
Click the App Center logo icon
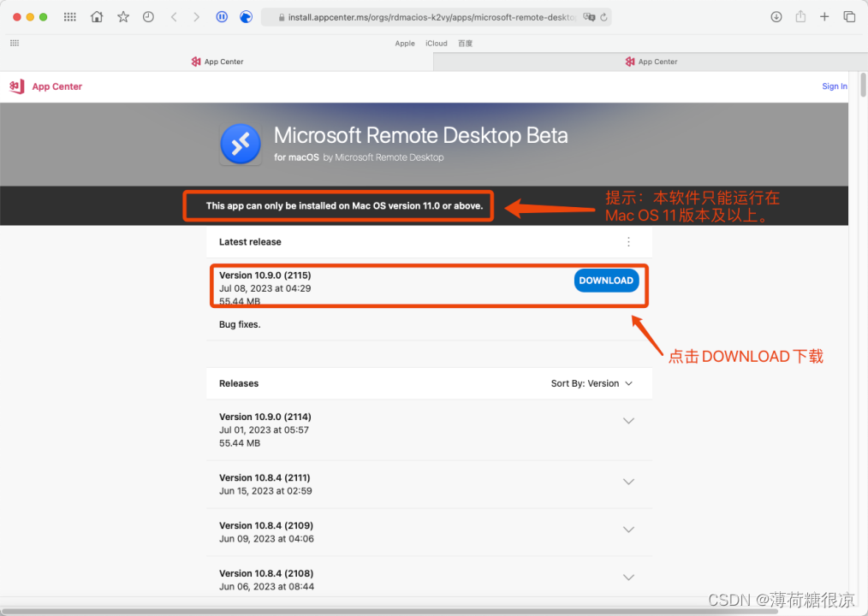(16, 86)
